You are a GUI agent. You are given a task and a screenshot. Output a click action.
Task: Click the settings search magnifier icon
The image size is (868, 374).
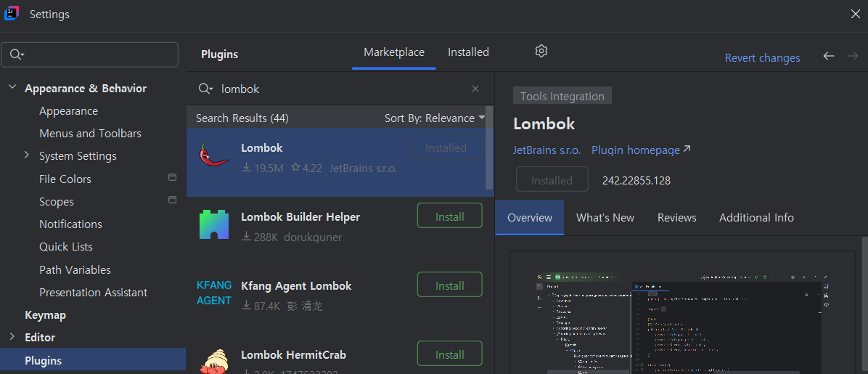17,54
